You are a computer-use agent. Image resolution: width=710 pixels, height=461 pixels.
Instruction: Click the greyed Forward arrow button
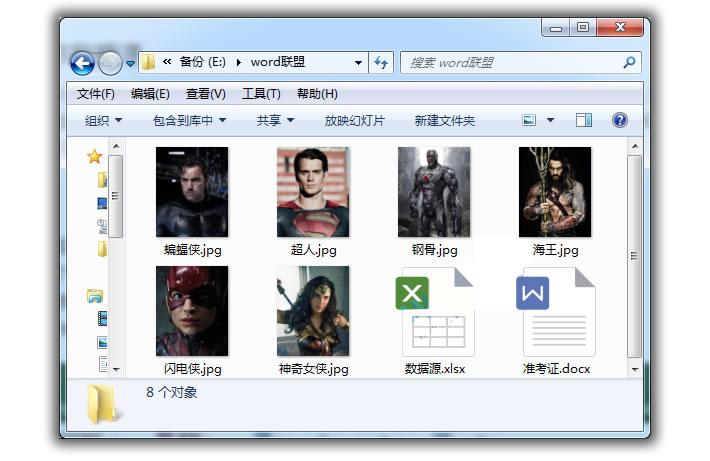tap(110, 63)
